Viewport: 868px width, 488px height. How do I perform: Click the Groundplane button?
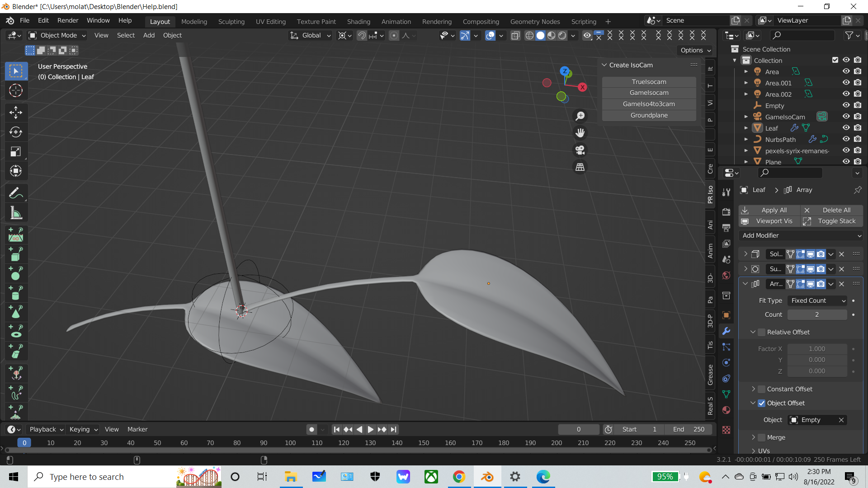[x=649, y=115]
